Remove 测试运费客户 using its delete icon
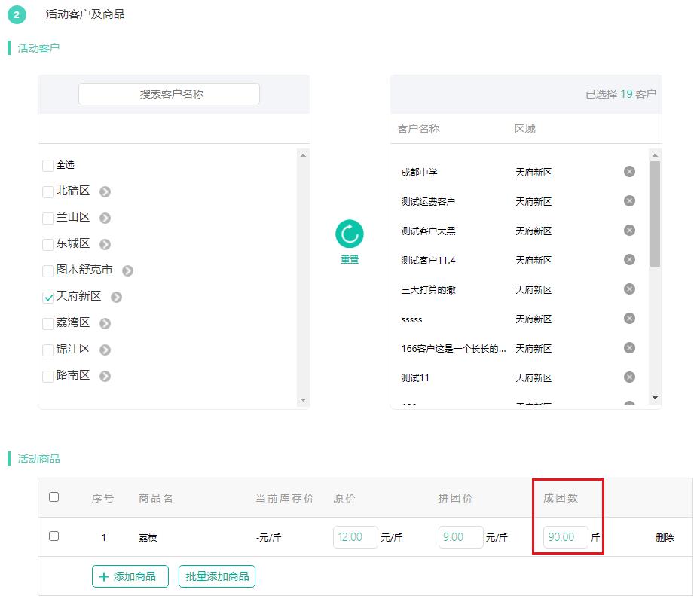Viewport: 700px width, 602px height. tap(629, 200)
